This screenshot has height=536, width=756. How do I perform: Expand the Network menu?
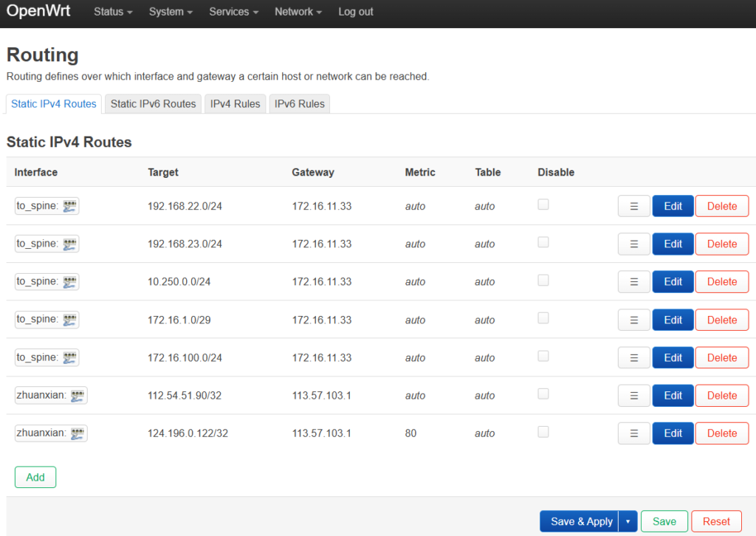pos(298,12)
